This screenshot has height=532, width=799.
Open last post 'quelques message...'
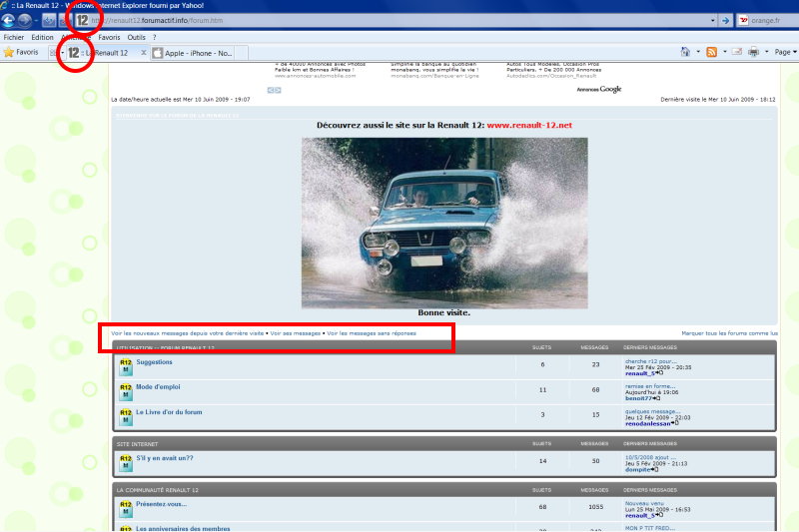point(652,411)
